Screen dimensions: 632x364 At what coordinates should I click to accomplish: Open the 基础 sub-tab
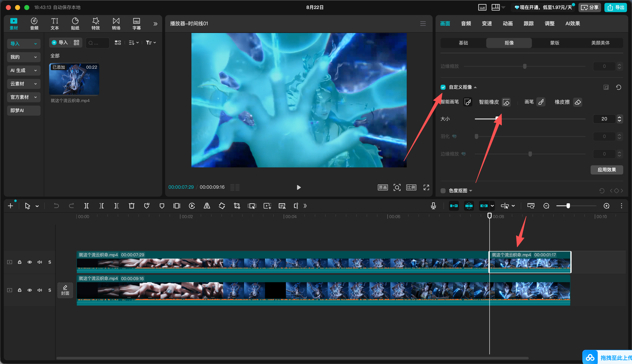coord(463,43)
